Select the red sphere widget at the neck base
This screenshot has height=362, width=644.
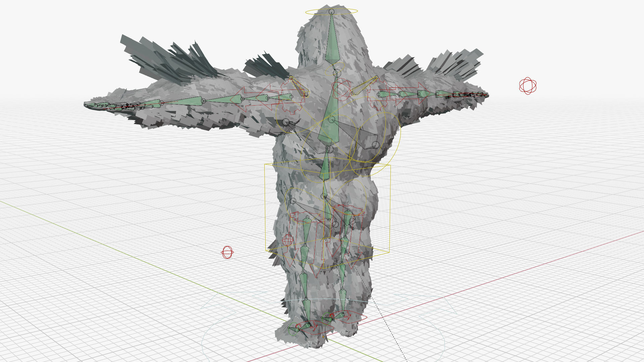(x=341, y=90)
